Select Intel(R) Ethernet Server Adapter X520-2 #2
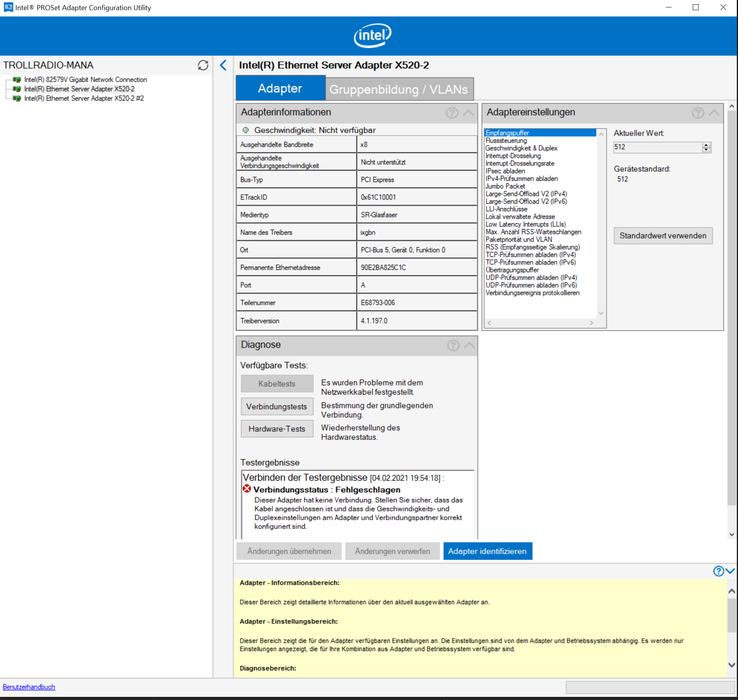Screen dimensions: 738x700 [84, 98]
